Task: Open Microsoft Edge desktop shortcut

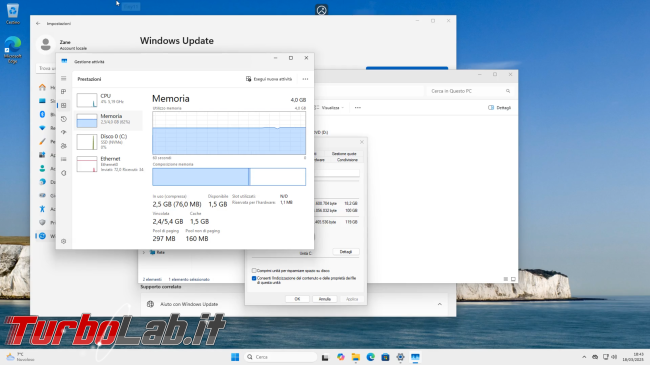Action: pyautogui.click(x=12, y=49)
